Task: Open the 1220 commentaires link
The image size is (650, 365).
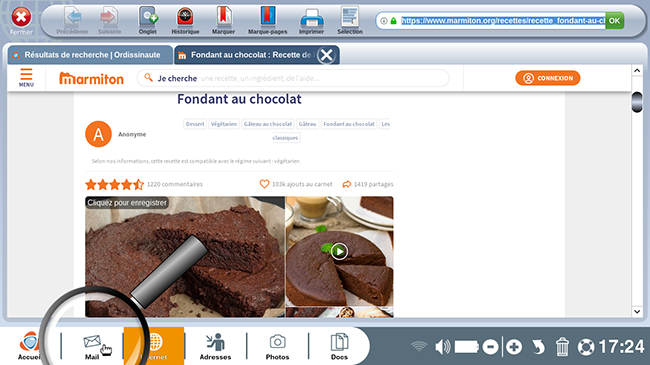Action: pyautogui.click(x=175, y=184)
